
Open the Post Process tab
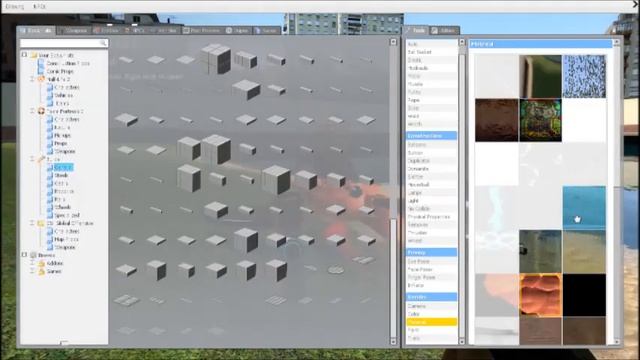[202, 30]
